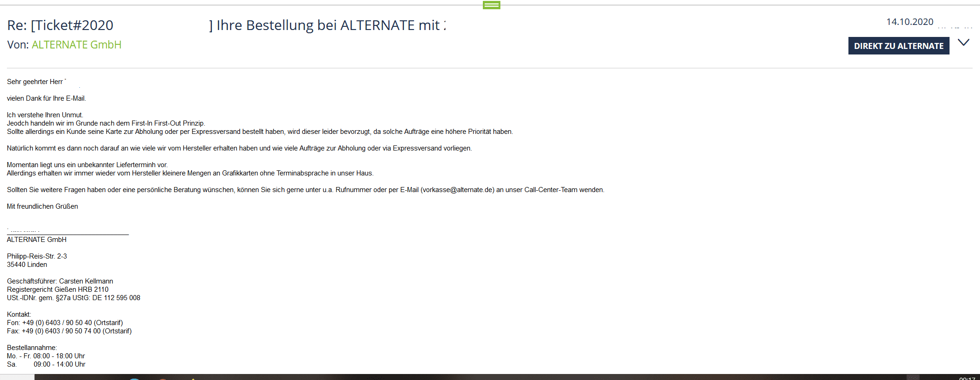
Task: Click the email address vorkasse@alternate.de
Action: click(x=457, y=190)
